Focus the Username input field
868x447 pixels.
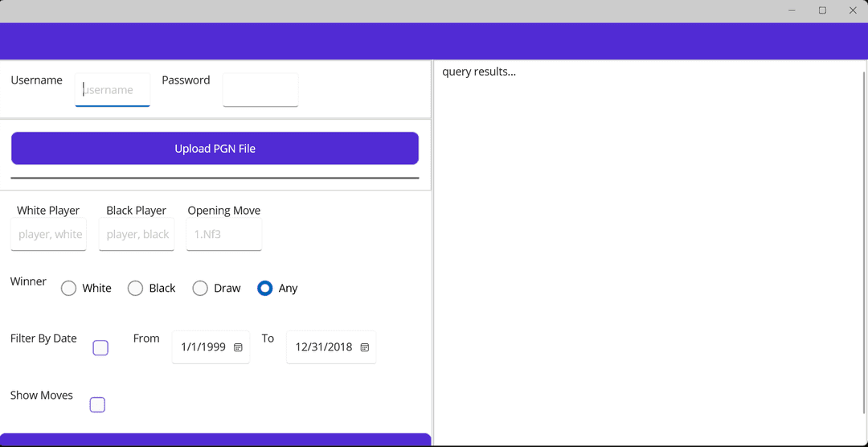pyautogui.click(x=113, y=90)
